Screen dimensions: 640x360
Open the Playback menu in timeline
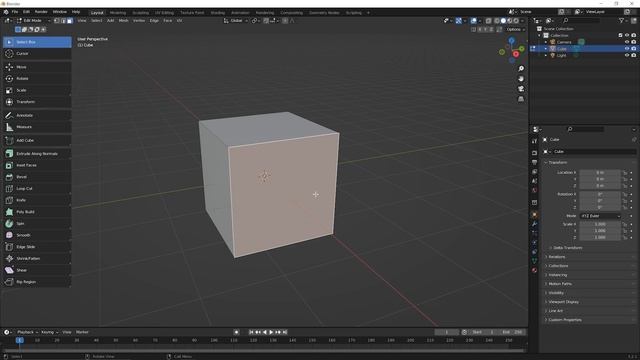click(x=27, y=332)
